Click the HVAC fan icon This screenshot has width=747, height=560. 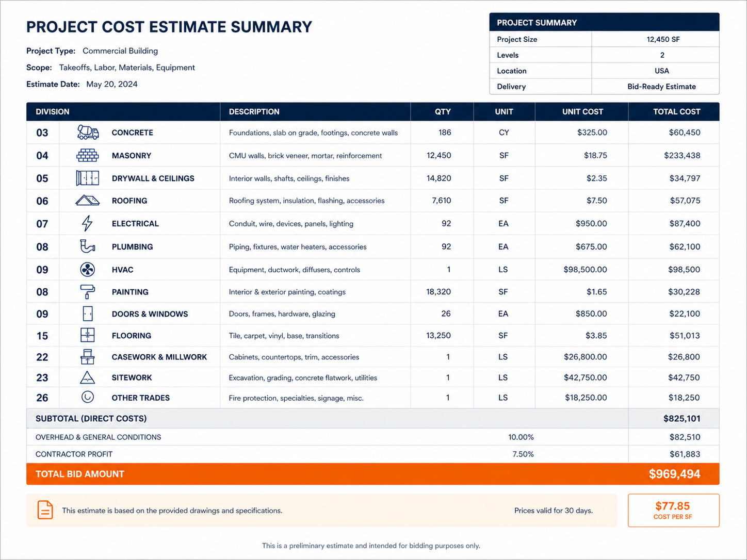[88, 269]
